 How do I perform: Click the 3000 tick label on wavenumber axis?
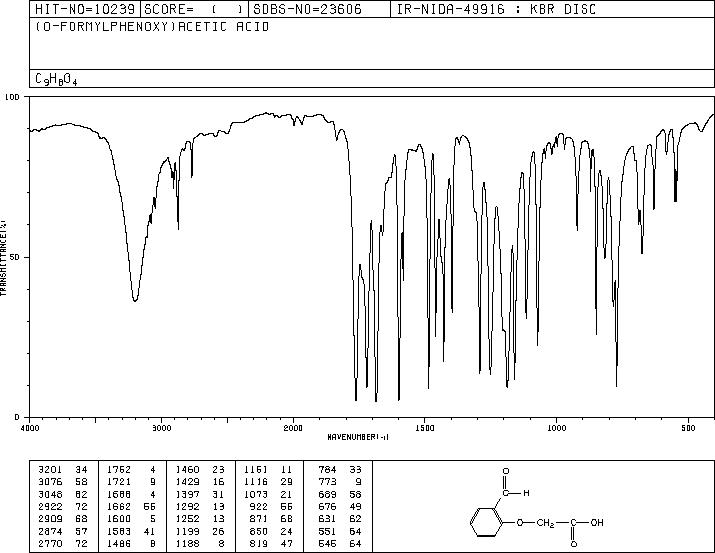click(161, 428)
